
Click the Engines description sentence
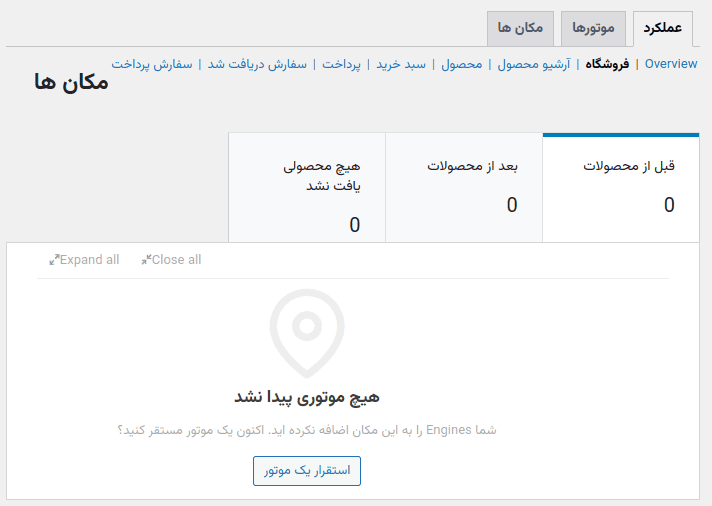pyautogui.click(x=307, y=430)
